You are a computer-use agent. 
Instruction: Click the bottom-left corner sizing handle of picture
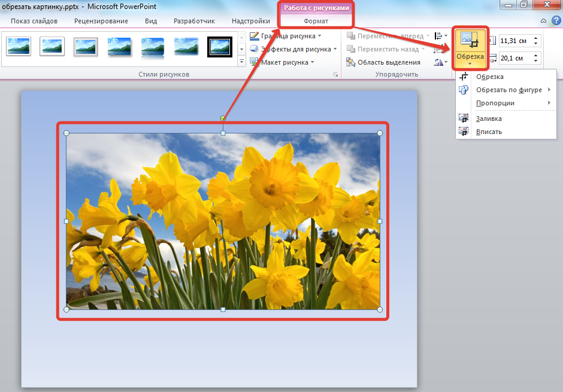66,309
